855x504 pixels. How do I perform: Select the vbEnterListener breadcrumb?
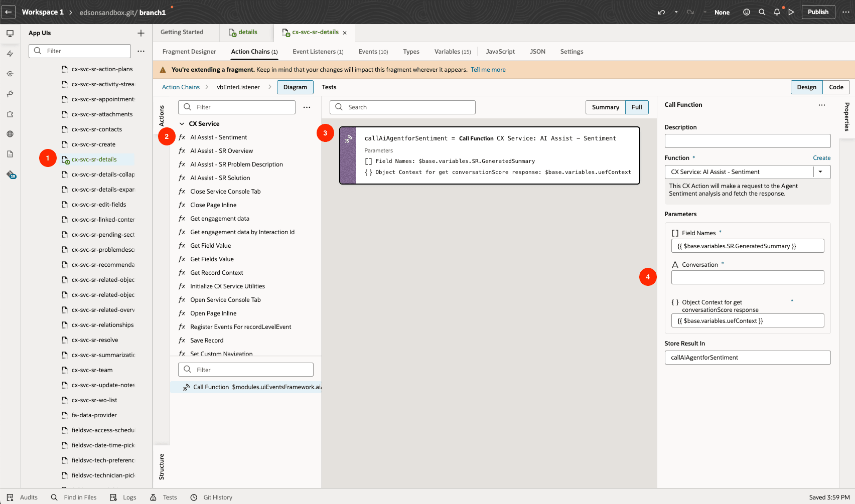tap(238, 87)
